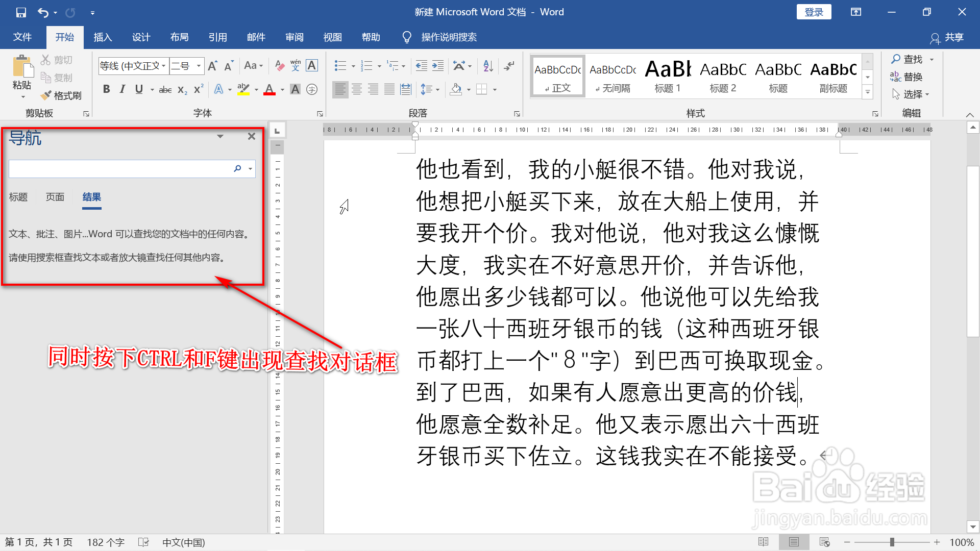Adjust the zoom slider
Screen dimensions: 980x551
[892, 542]
